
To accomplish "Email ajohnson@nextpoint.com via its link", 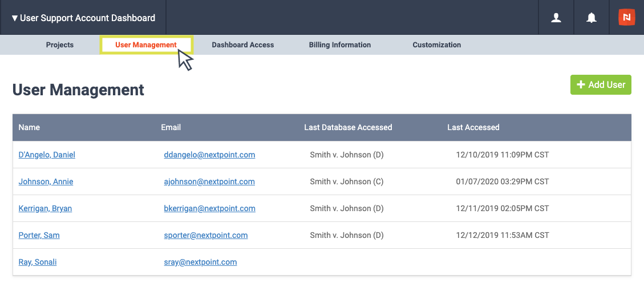I will click(x=209, y=181).
